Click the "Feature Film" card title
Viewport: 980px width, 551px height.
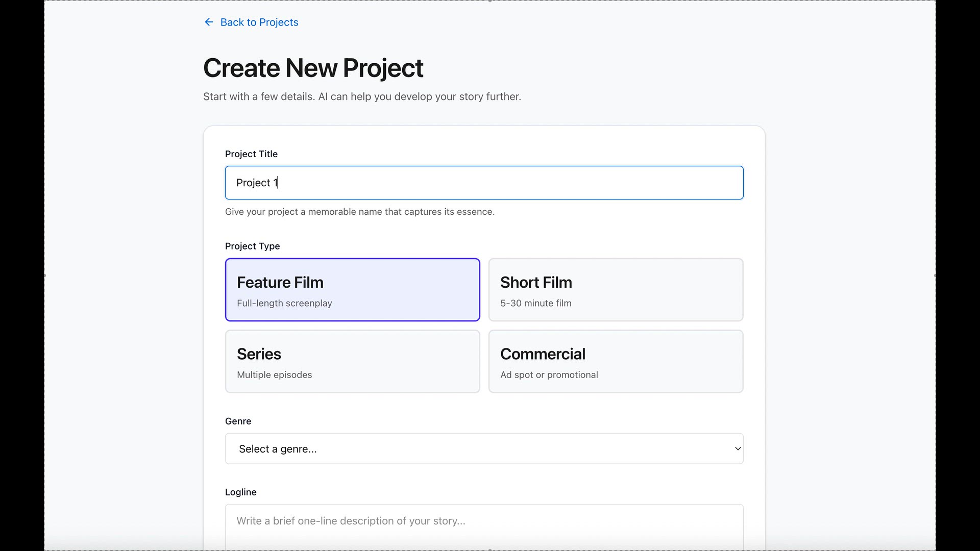pyautogui.click(x=280, y=282)
